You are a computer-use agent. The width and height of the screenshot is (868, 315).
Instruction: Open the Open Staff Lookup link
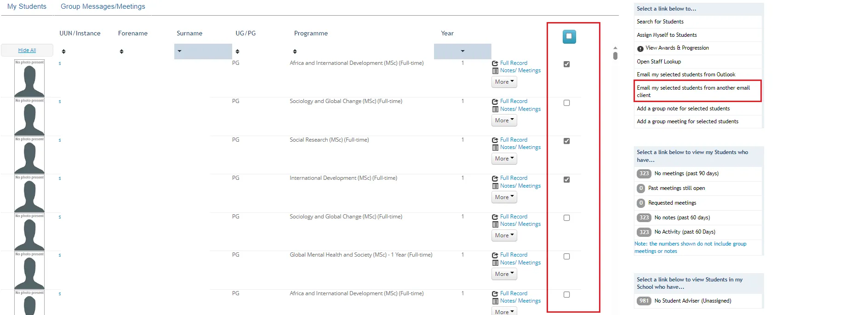(658, 61)
